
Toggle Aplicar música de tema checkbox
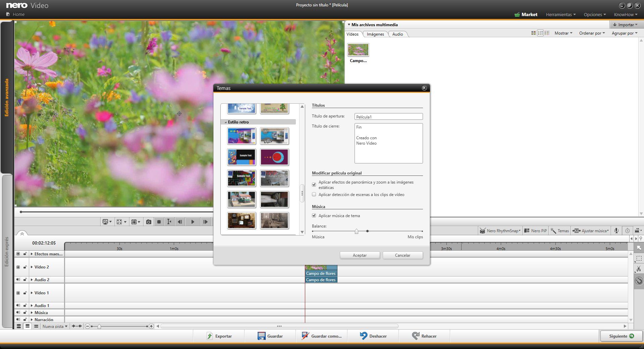point(314,215)
